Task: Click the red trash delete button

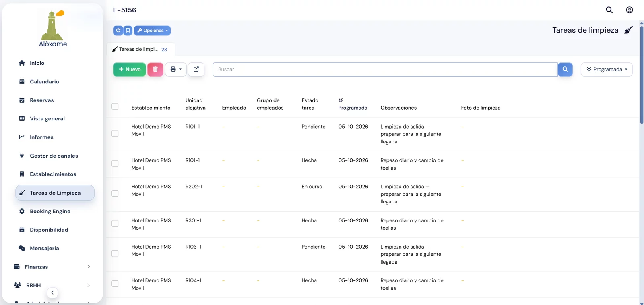Action: pos(155,69)
